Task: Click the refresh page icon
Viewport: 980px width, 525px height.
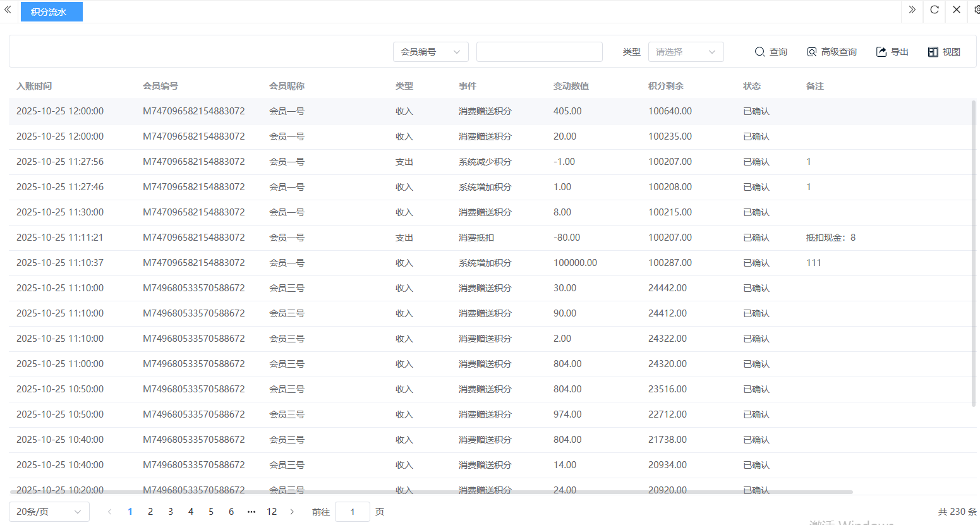Action: click(x=935, y=10)
